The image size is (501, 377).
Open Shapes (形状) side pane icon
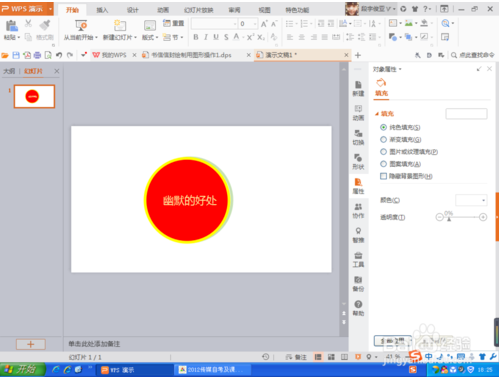click(x=358, y=162)
